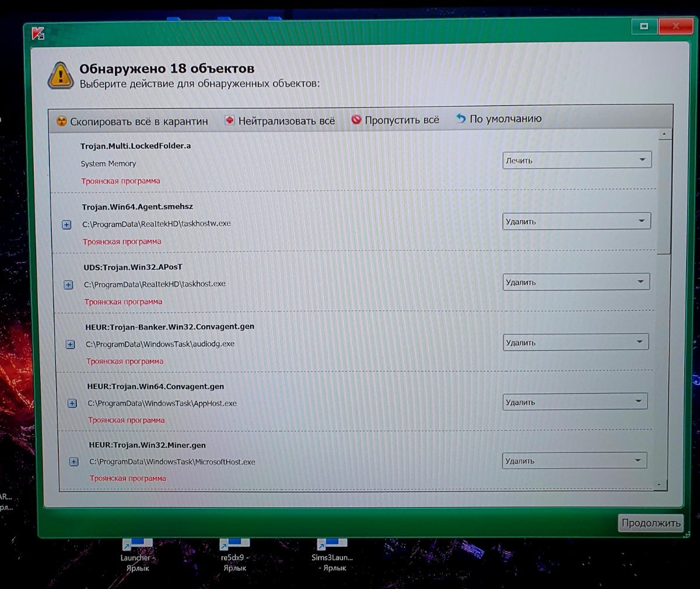
Task: Expand the MicrosoftHost.exe entry plus box
Action: tap(74, 462)
